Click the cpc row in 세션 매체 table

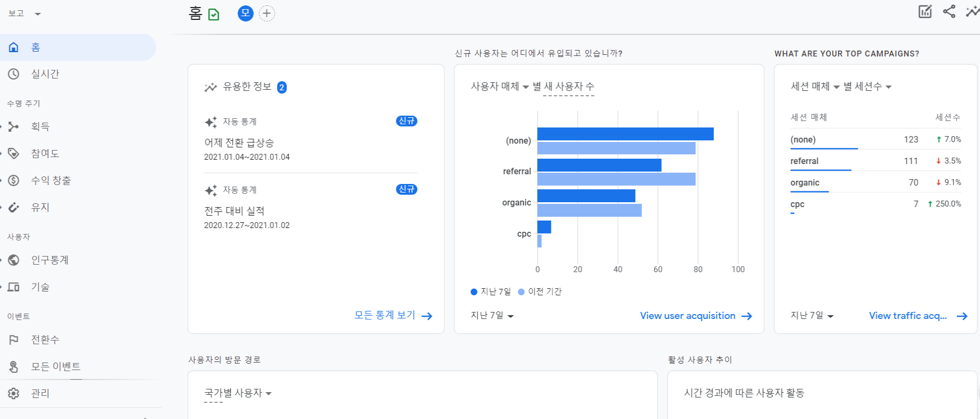[876, 204]
